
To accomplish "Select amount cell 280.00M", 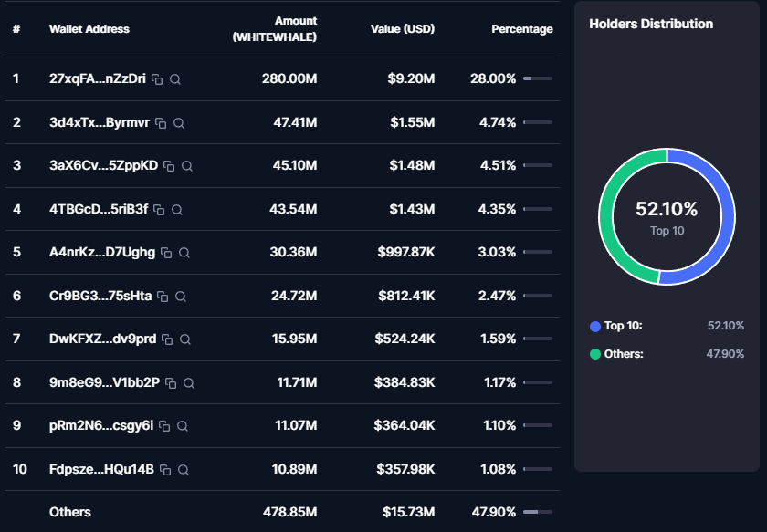I will click(289, 78).
